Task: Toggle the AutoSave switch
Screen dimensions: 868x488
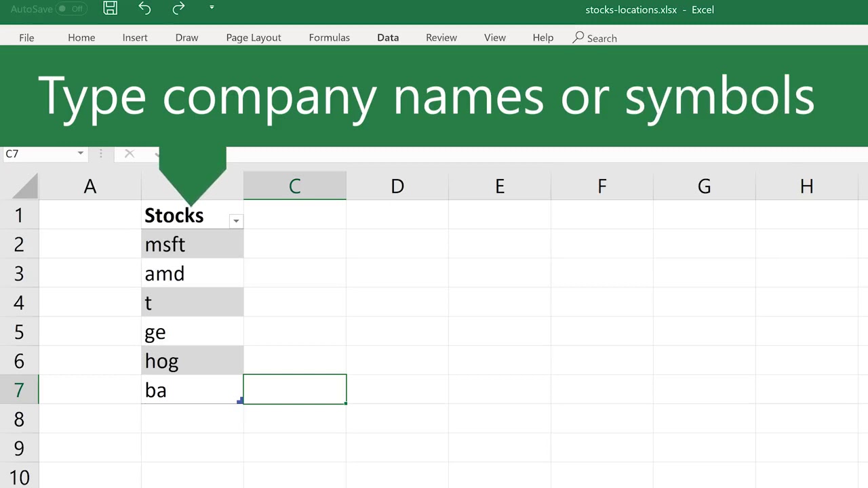Action: coord(71,9)
